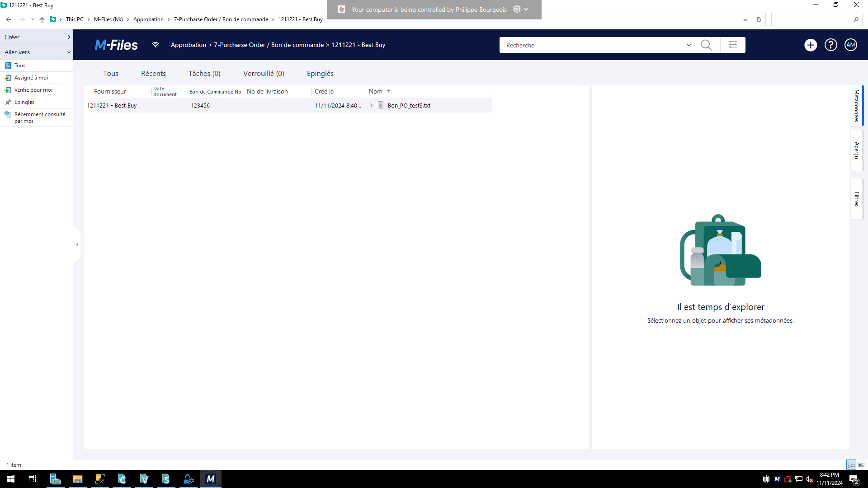Open the Epinglés tab
The image size is (868, 488).
pos(320,74)
